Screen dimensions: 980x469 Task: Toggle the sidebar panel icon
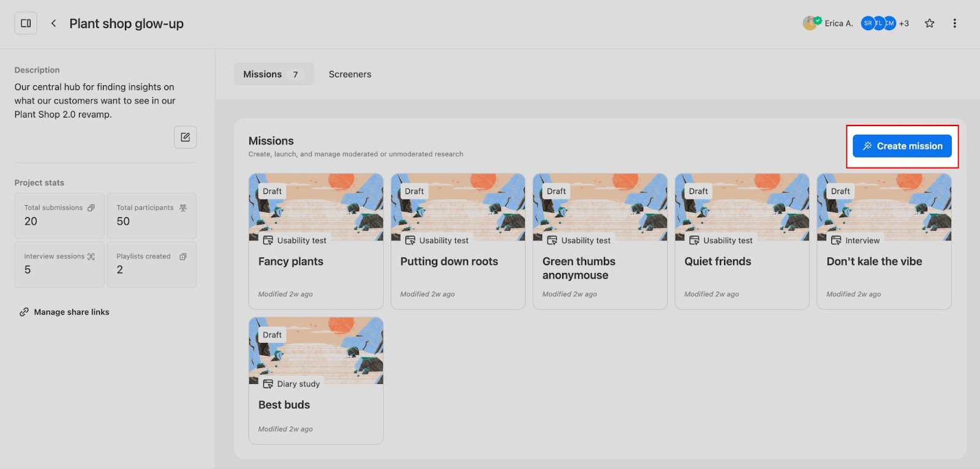click(26, 23)
